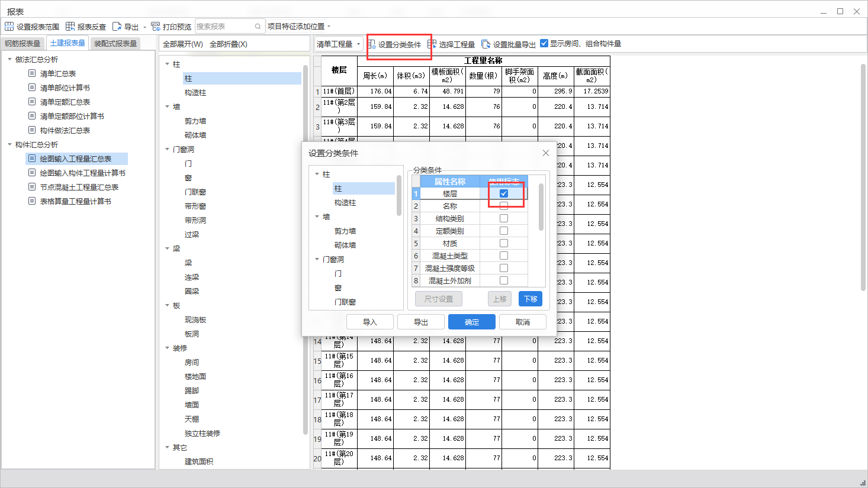This screenshot has width=868, height=488.
Task: Select 剪力墙 in the middle tree
Action: click(x=195, y=121)
